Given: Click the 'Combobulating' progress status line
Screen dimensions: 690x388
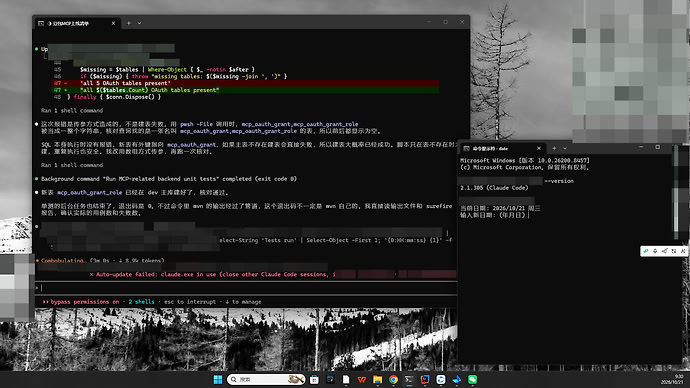Looking at the screenshot, I should [103, 261].
